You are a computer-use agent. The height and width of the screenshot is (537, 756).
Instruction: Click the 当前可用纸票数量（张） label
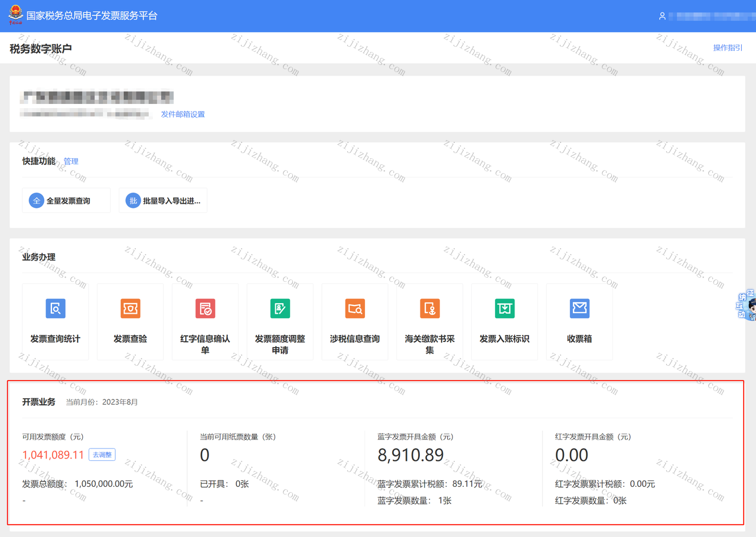[x=238, y=437]
